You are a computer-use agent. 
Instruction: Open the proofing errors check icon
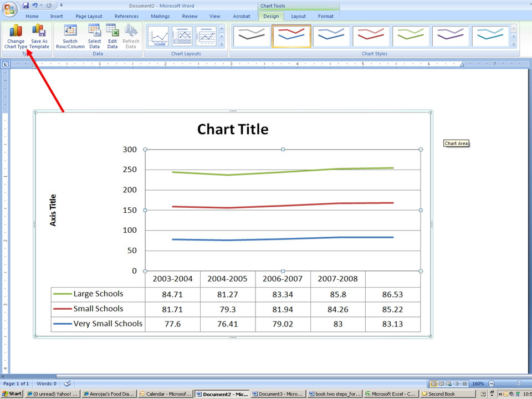point(67,383)
